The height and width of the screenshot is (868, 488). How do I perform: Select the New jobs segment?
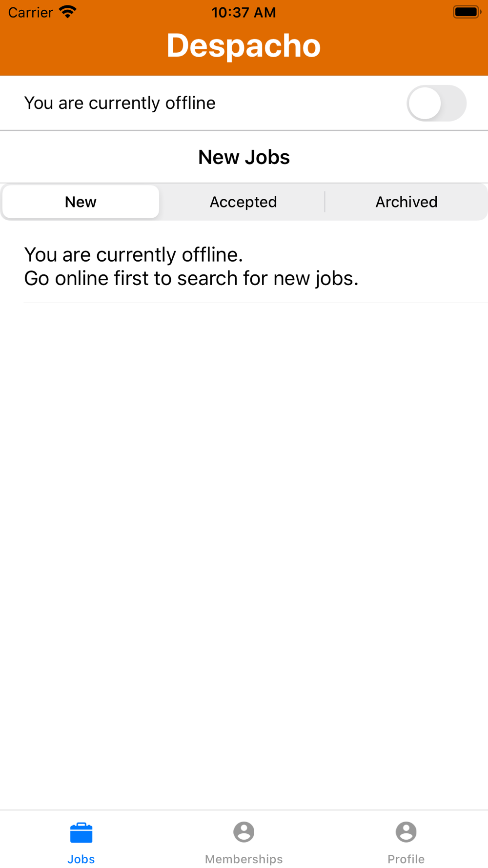pos(81,202)
